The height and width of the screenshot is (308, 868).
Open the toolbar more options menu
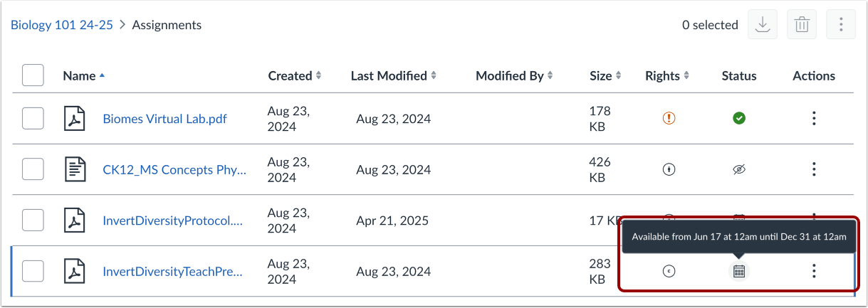(841, 25)
